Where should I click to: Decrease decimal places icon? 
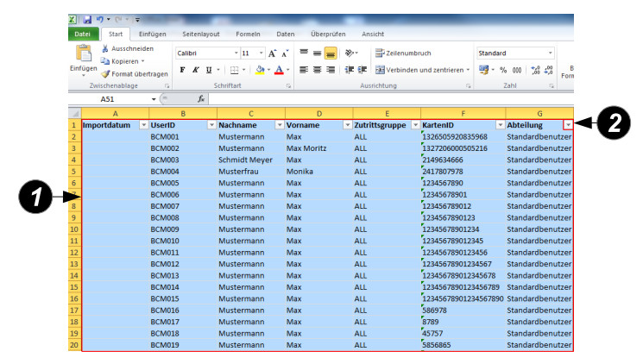549,70
